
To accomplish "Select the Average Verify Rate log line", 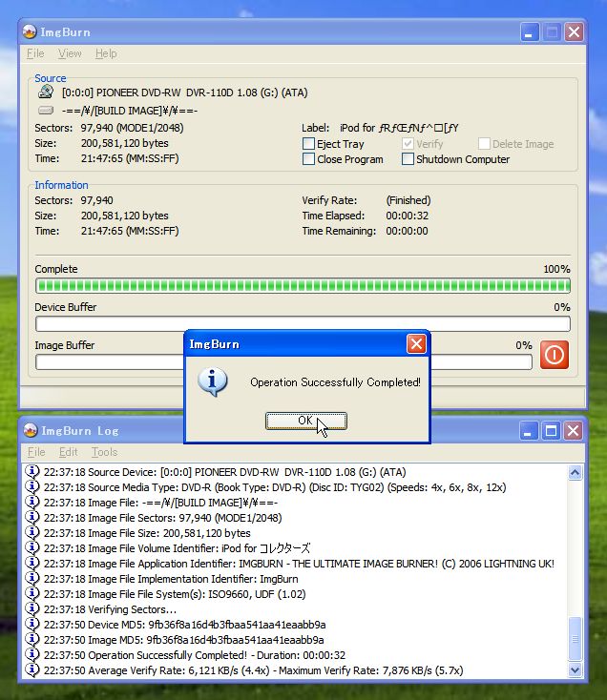I will [x=253, y=670].
